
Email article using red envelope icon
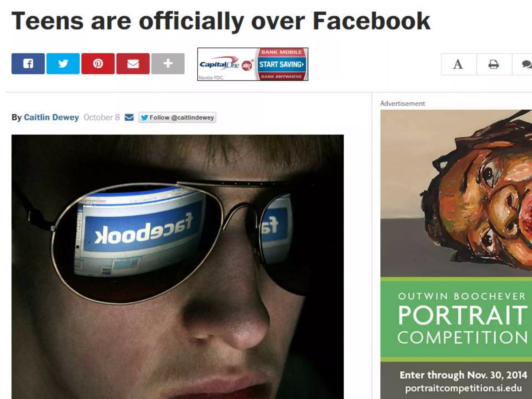point(133,64)
